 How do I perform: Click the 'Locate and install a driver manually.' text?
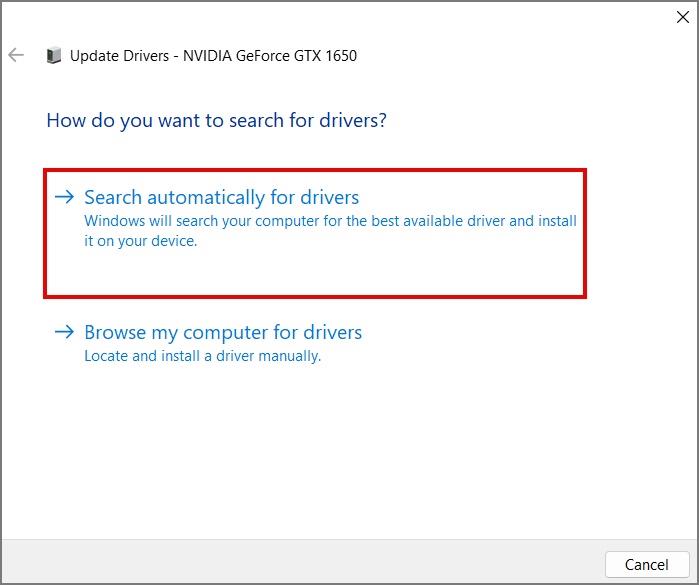203,356
